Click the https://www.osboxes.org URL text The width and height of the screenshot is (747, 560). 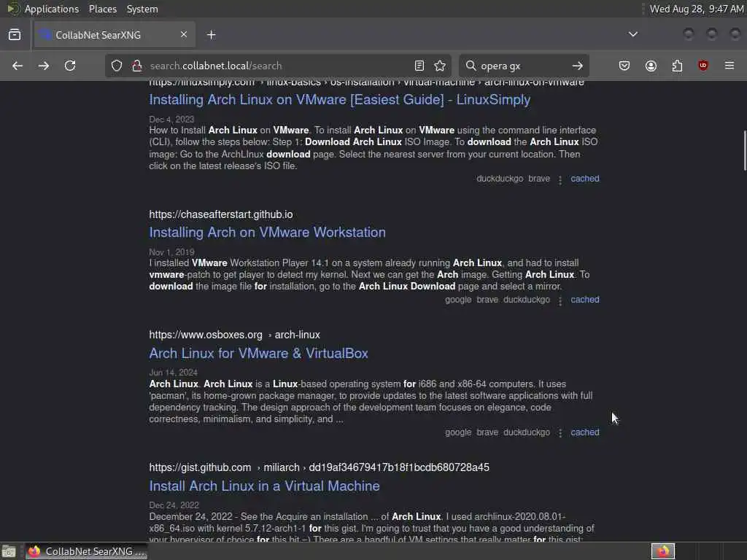(206, 335)
